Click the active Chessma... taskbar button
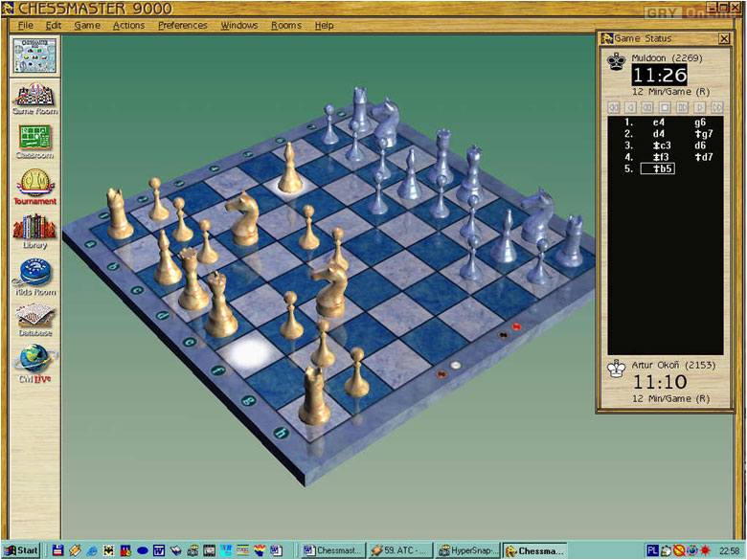This screenshot has width=747, height=560. (x=535, y=550)
